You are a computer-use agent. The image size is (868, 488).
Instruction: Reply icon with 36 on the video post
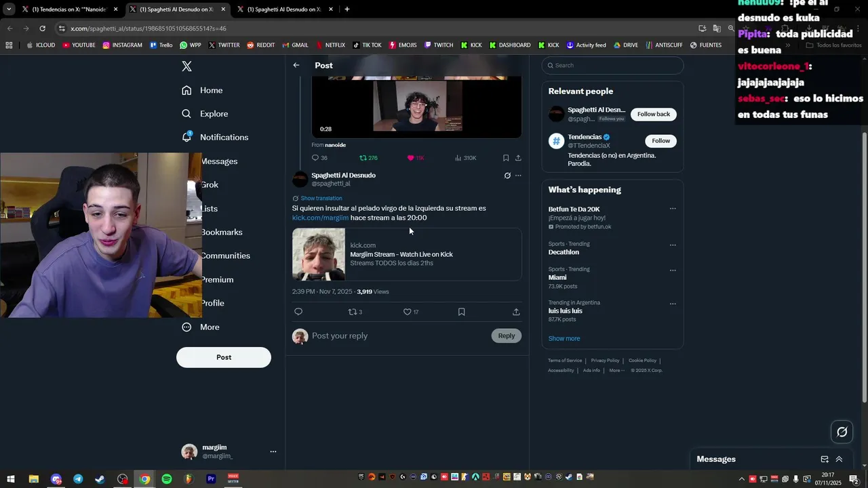pyautogui.click(x=319, y=158)
